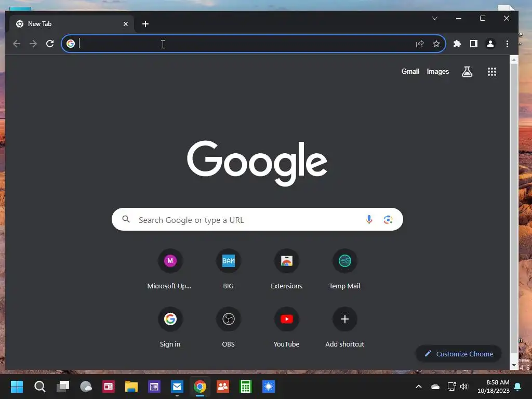Open the clock showing 8:58 AM
The image size is (532, 399).
point(494,387)
